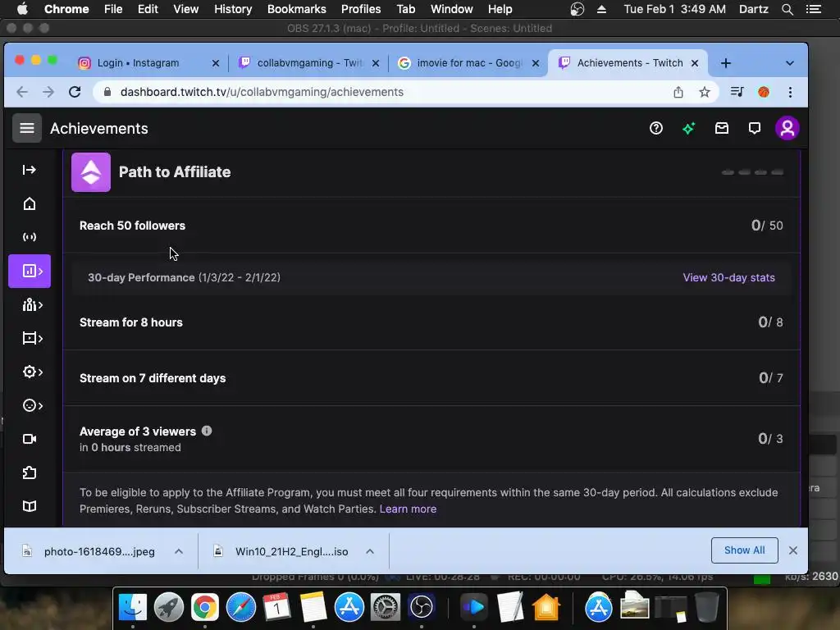Open the Bookmarks menu in menu bar

[296, 9]
